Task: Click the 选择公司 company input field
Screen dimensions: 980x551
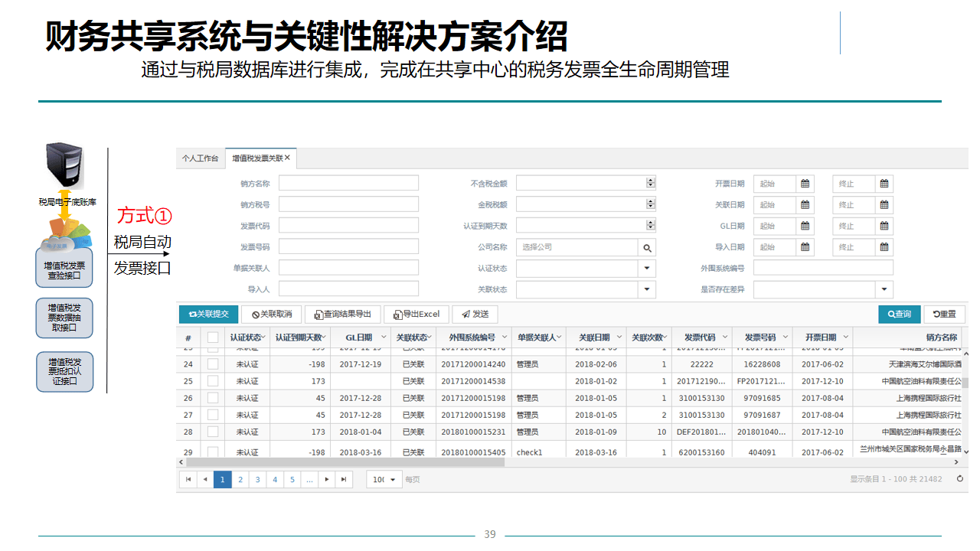Action: [577, 247]
